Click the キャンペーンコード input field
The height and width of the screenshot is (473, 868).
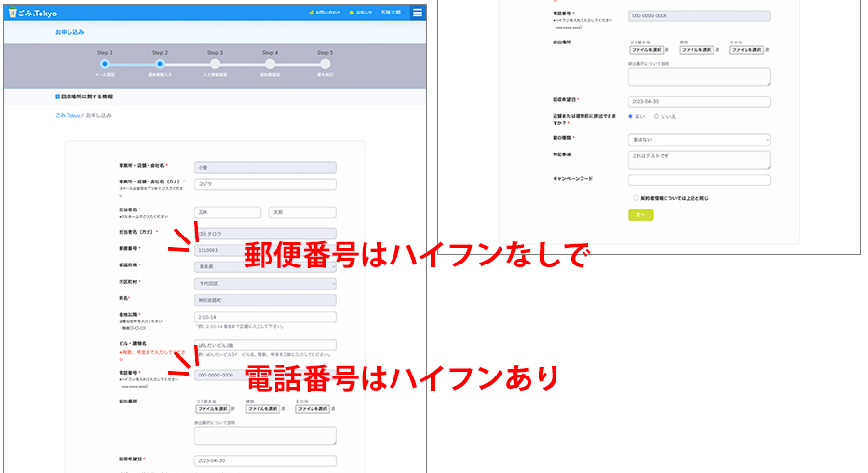coord(698,180)
